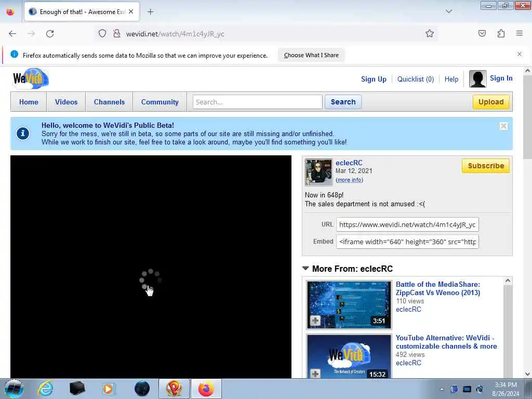Screen dimensions: 532x399
Task: Click the blue info icon in the banner
Action: 23,134
